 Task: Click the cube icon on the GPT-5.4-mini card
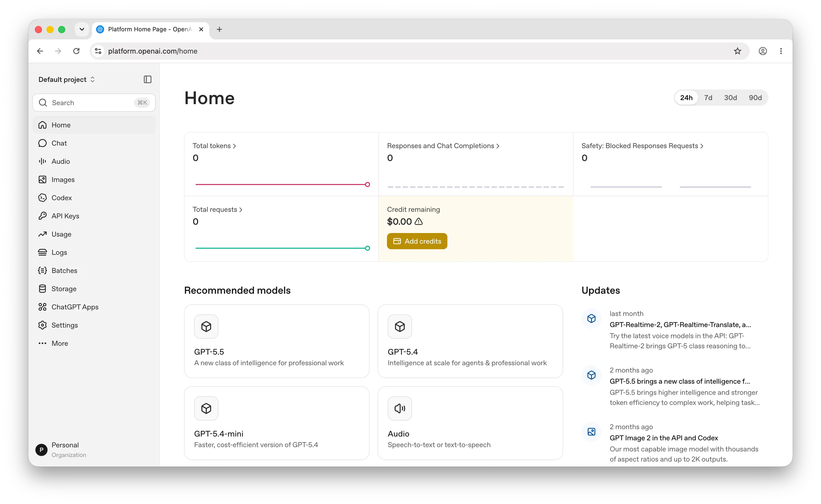[x=206, y=408]
